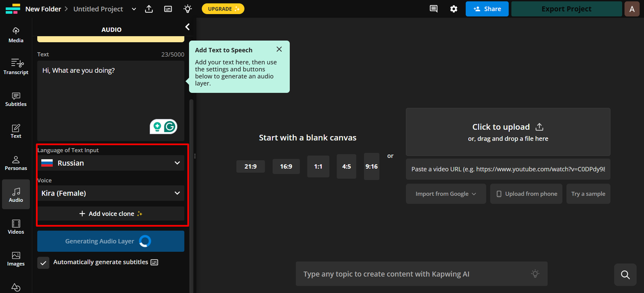
Task: Click the Kapwing AI topic input field
Action: pyautogui.click(x=422, y=274)
